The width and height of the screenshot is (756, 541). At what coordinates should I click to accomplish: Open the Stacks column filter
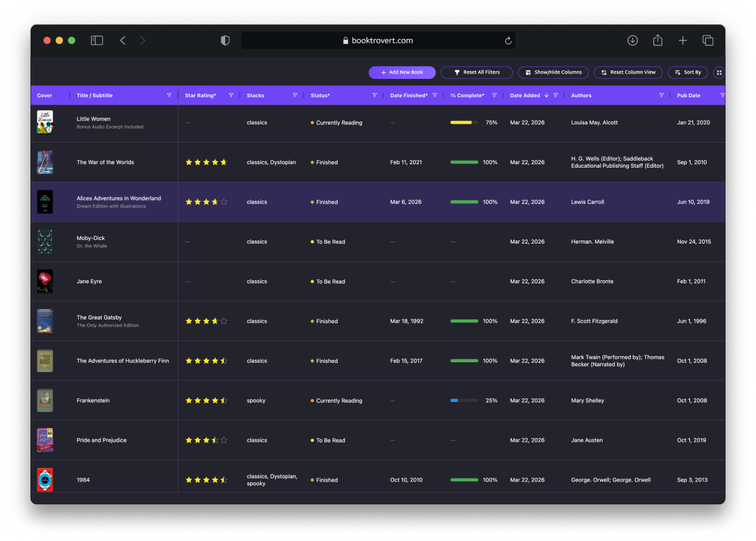point(295,95)
